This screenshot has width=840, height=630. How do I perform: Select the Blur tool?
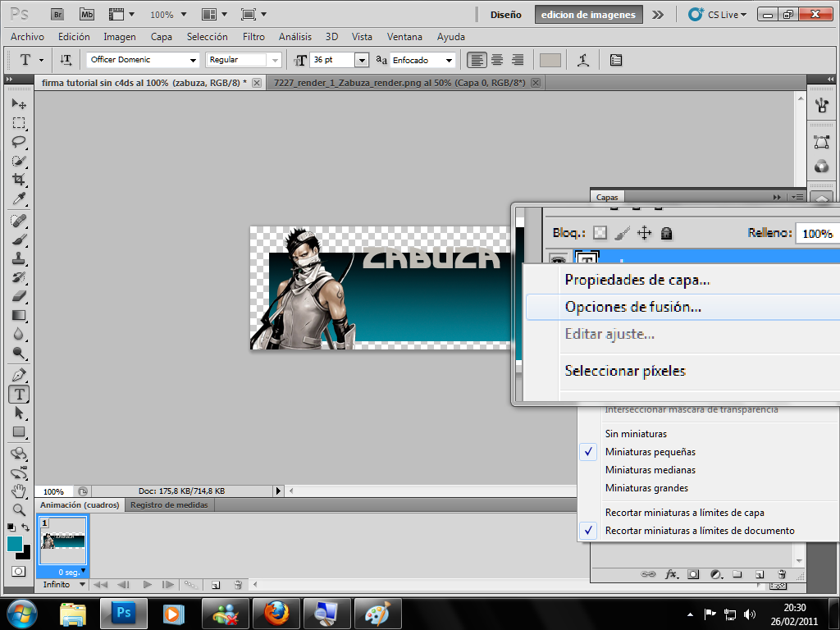pos(19,335)
